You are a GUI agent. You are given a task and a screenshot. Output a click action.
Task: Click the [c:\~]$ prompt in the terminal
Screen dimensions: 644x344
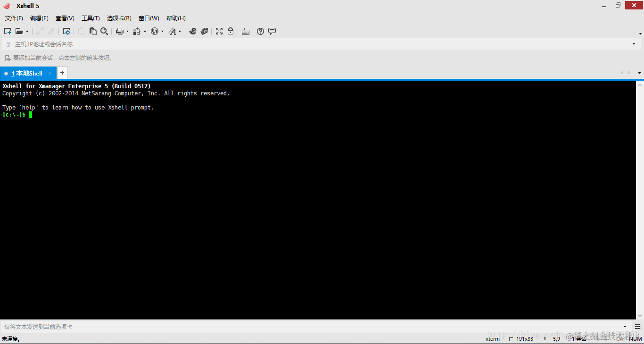pyautogui.click(x=14, y=115)
